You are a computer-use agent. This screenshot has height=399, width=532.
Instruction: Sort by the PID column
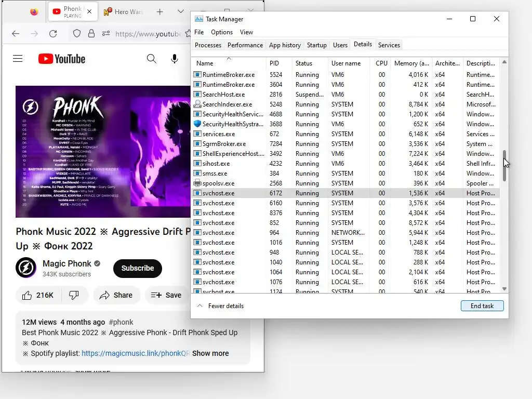coord(279,63)
